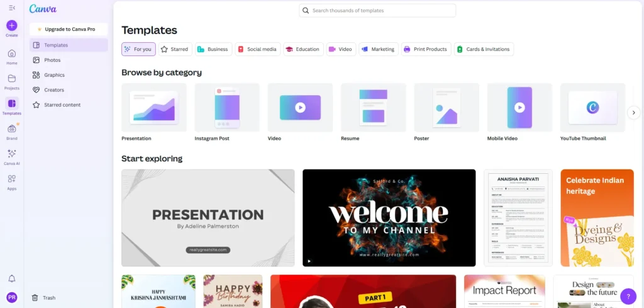Open Canva AI sparkle icon
The image size is (644, 308).
(x=12, y=154)
